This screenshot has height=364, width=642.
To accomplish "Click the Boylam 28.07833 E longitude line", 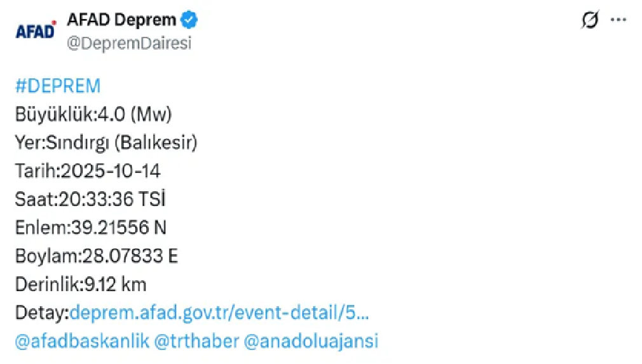I will click(x=97, y=256).
